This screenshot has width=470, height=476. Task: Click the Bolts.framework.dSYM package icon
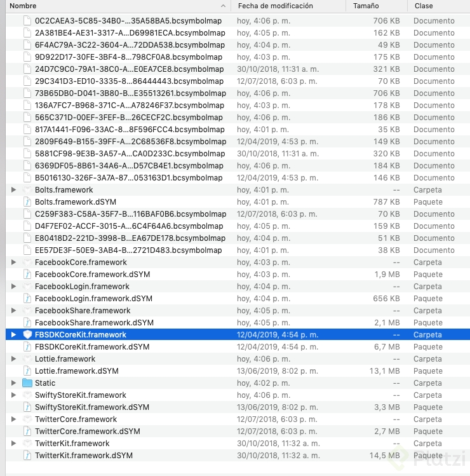[27, 202]
